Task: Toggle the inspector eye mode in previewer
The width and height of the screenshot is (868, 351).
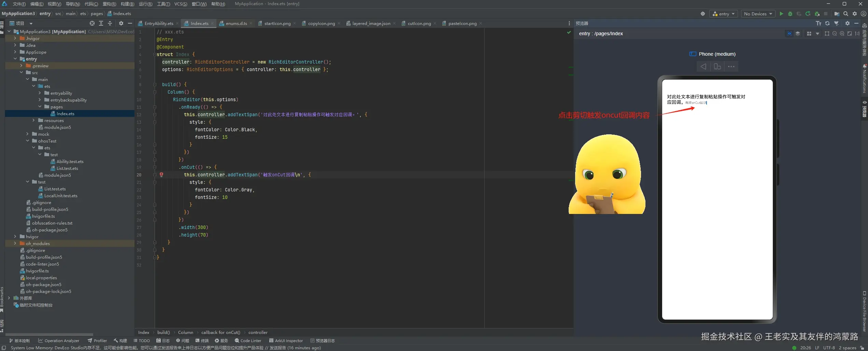Action: tap(789, 33)
